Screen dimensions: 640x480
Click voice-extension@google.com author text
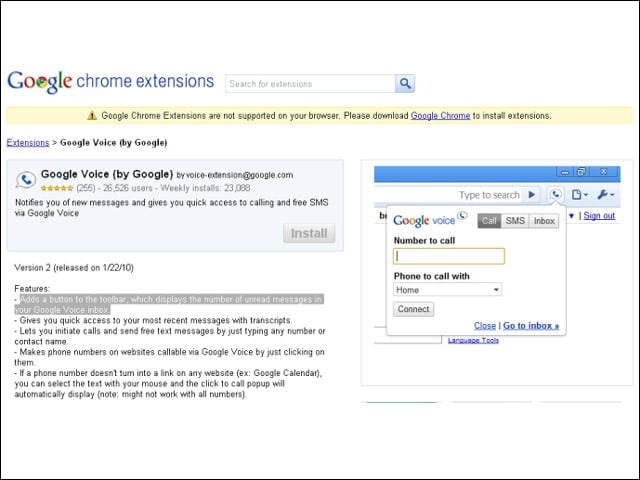240,175
